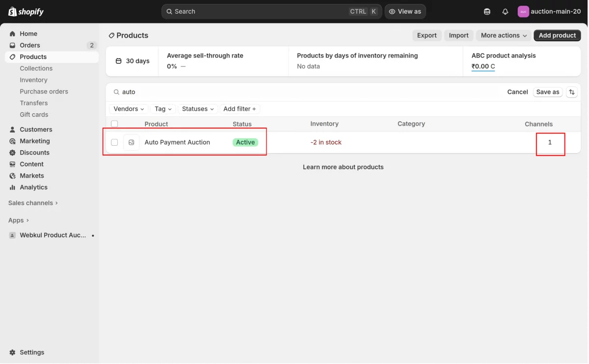Click the Shopify logo

26,11
